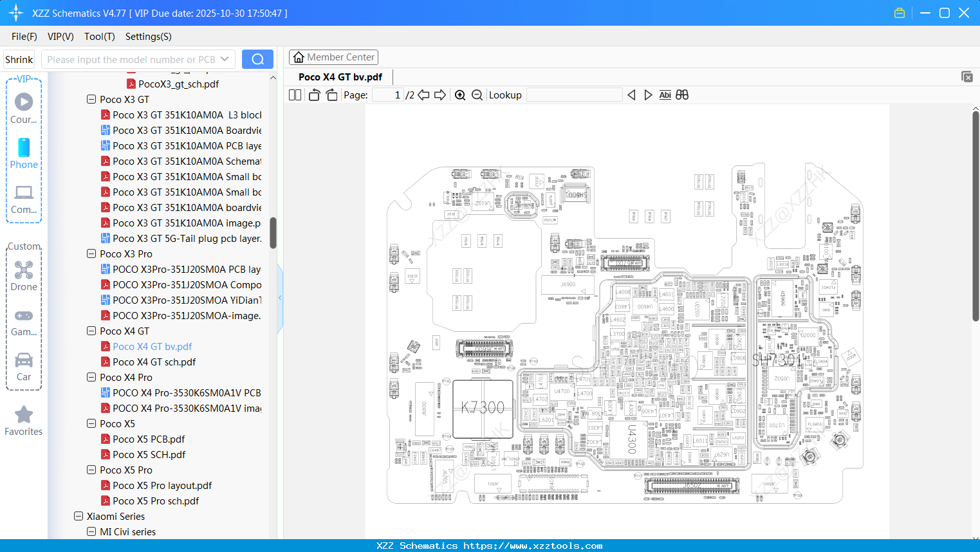Open the Courses category in VIP sidebar
The height and width of the screenshot is (552, 980).
click(x=24, y=108)
